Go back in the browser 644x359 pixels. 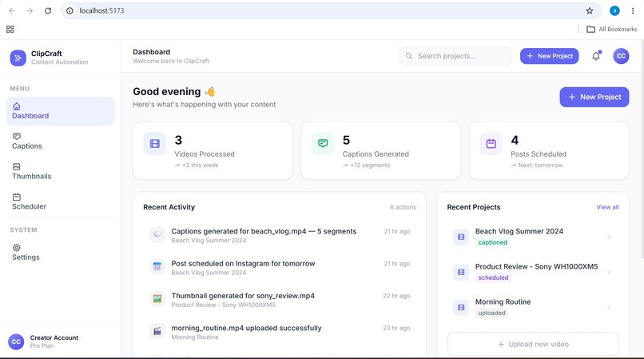tap(12, 10)
